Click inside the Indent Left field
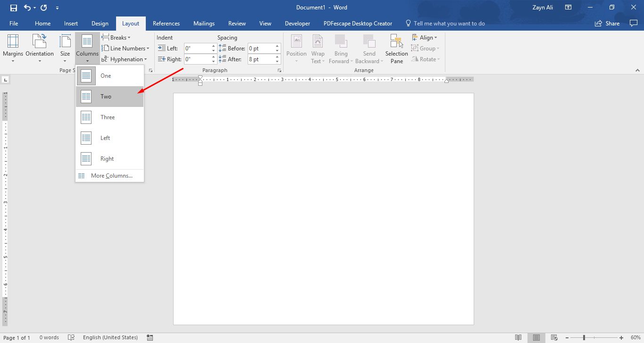This screenshot has height=343, width=644. click(197, 48)
